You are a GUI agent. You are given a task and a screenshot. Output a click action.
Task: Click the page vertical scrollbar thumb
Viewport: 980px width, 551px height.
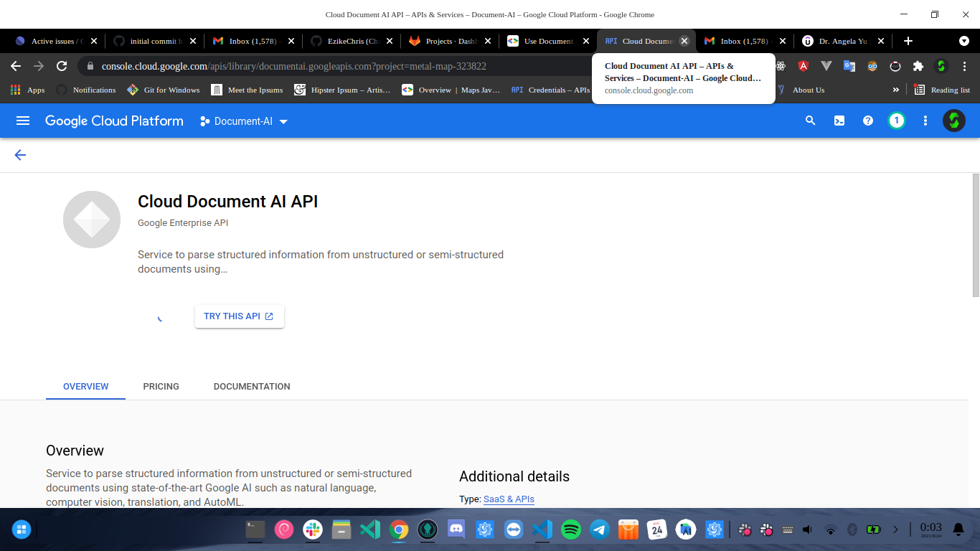[976, 235]
